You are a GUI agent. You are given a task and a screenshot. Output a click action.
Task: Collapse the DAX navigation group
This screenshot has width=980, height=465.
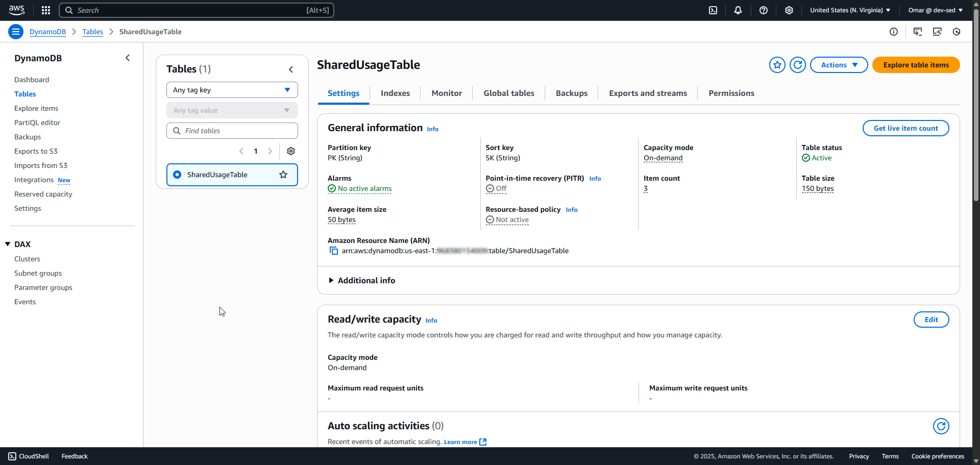pos(8,244)
